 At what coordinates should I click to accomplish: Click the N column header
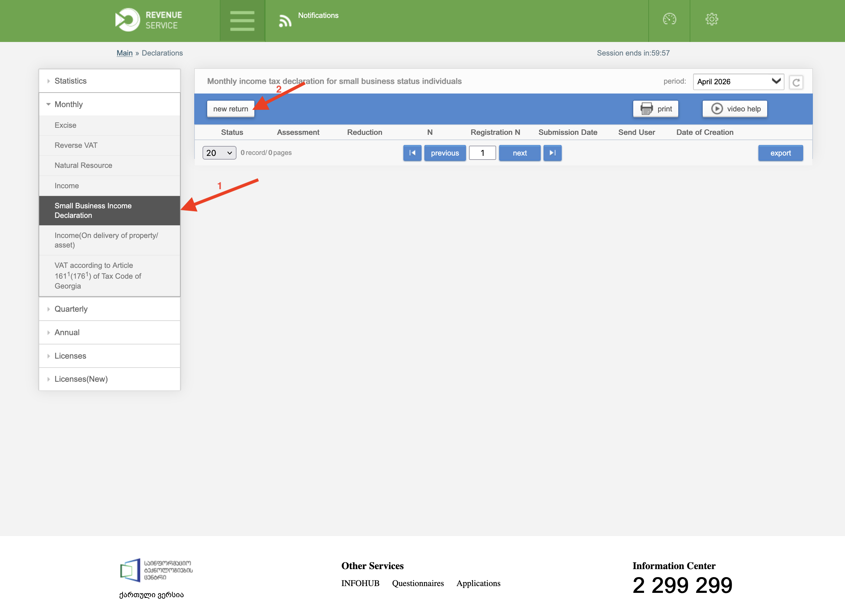point(430,132)
